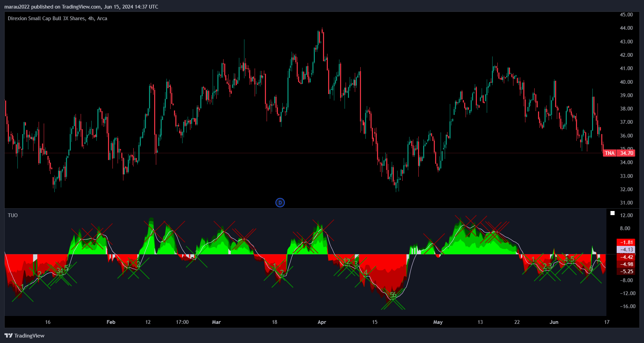The height and width of the screenshot is (343, 644).
Task: Click the blue D dividend marker
Action: point(280,203)
